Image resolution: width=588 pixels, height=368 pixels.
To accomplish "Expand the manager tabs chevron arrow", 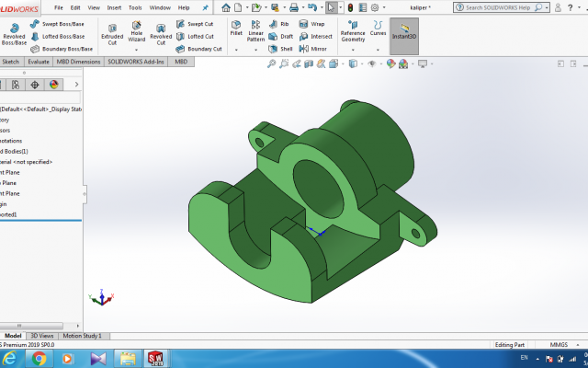I will coord(76,85).
